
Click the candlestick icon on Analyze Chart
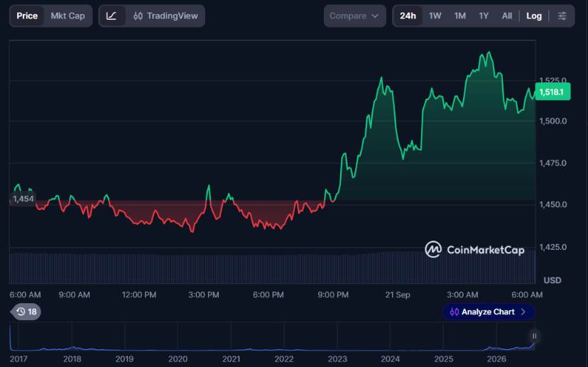pos(454,312)
